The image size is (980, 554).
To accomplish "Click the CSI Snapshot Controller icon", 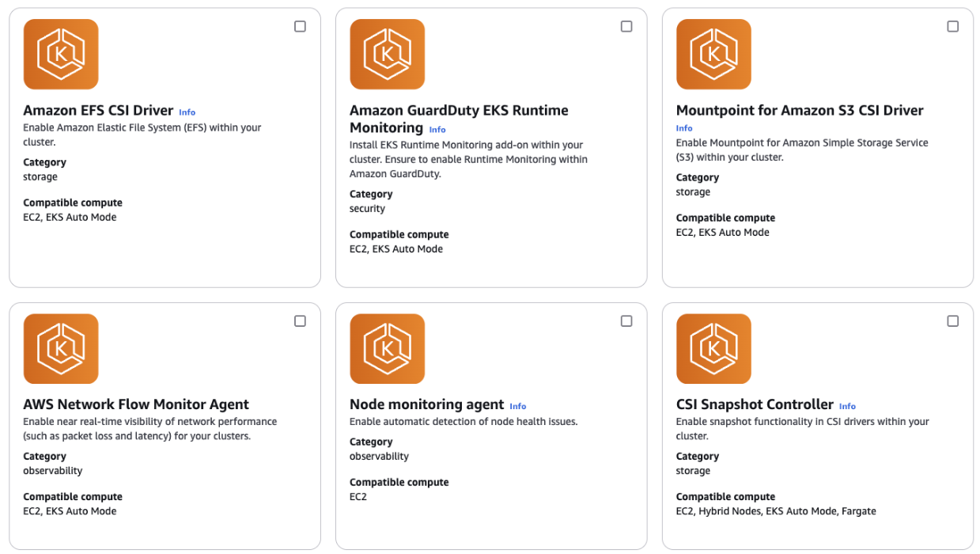I will [713, 349].
